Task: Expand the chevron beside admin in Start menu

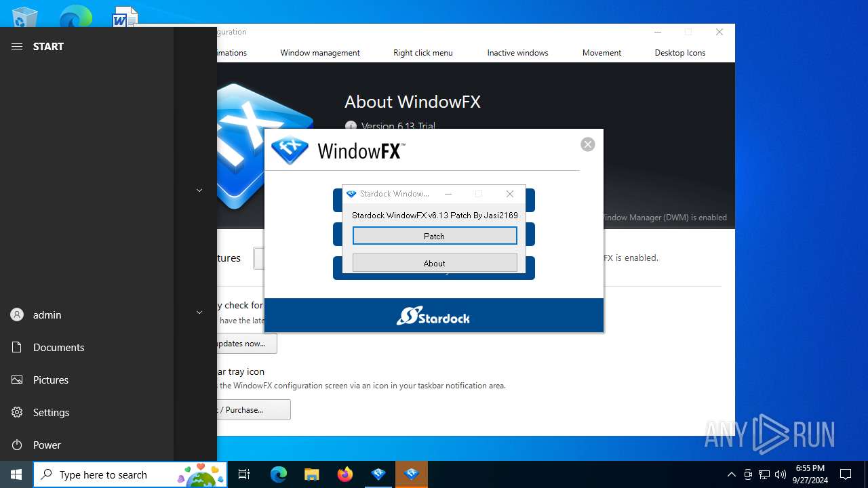Action: point(199,312)
